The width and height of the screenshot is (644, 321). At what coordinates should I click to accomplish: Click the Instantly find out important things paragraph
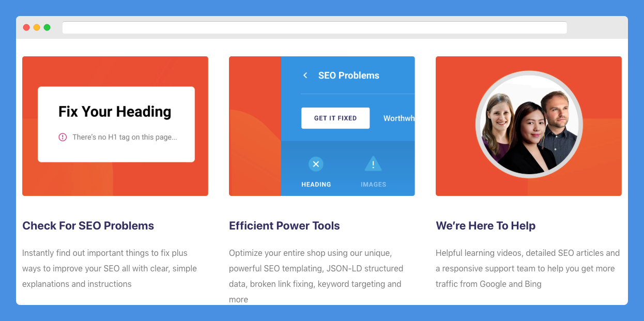(110, 268)
